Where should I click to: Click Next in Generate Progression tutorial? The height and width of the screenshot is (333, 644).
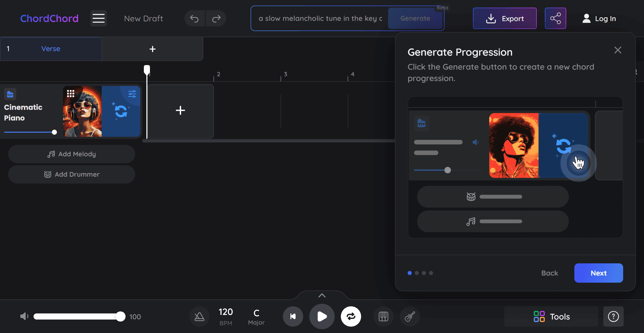(599, 273)
